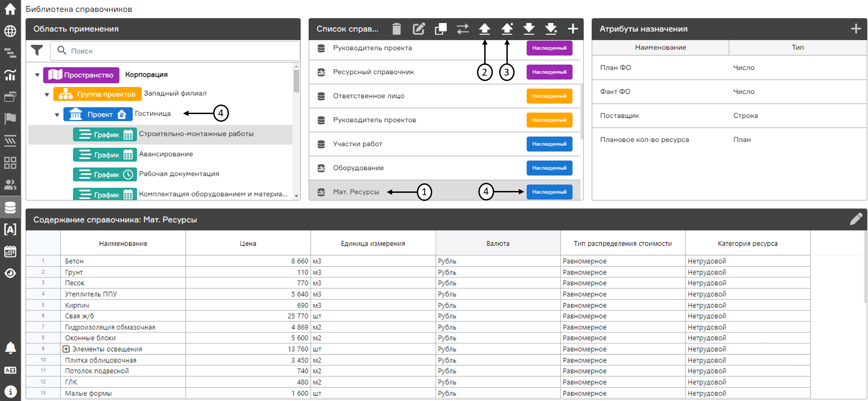868x401 pixels.
Task: Click the download arrow icon
Action: click(529, 29)
